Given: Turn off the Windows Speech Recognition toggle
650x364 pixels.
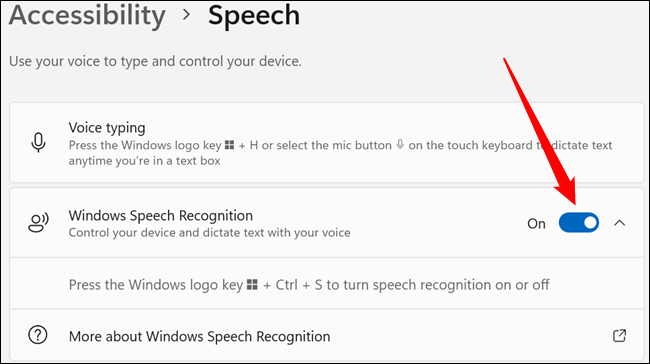Looking at the screenshot, I should 579,223.
